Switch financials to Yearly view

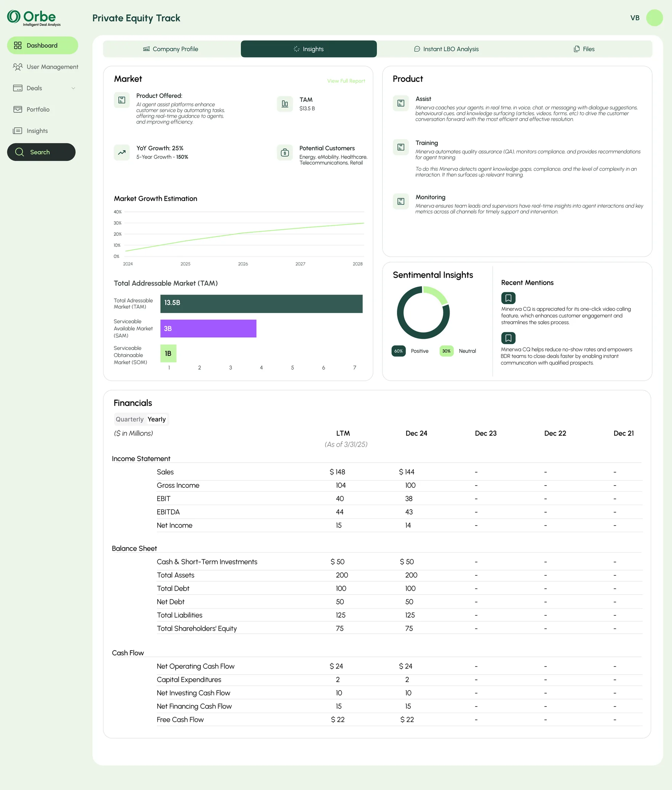[157, 419]
